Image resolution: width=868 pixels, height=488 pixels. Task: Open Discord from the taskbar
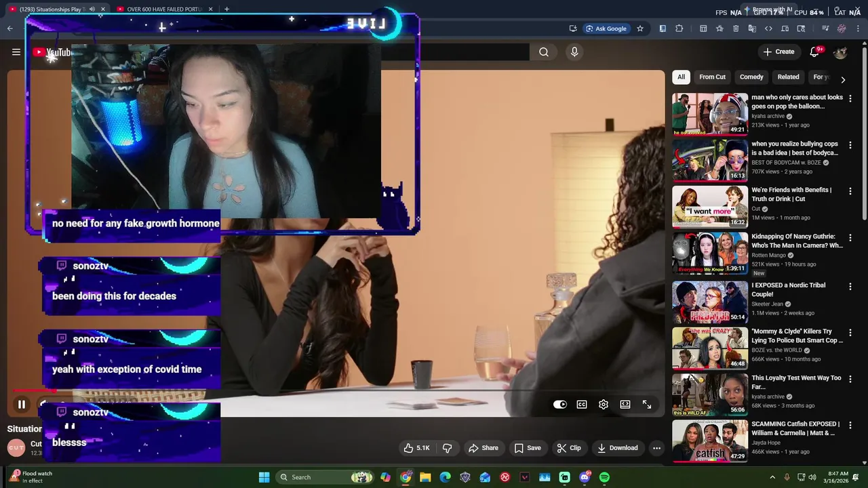585,477
